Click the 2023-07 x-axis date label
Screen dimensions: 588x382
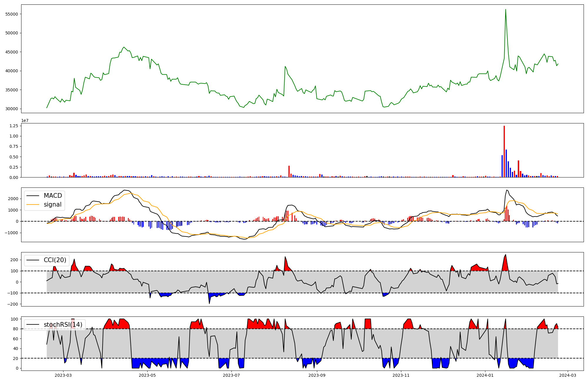tap(231, 375)
